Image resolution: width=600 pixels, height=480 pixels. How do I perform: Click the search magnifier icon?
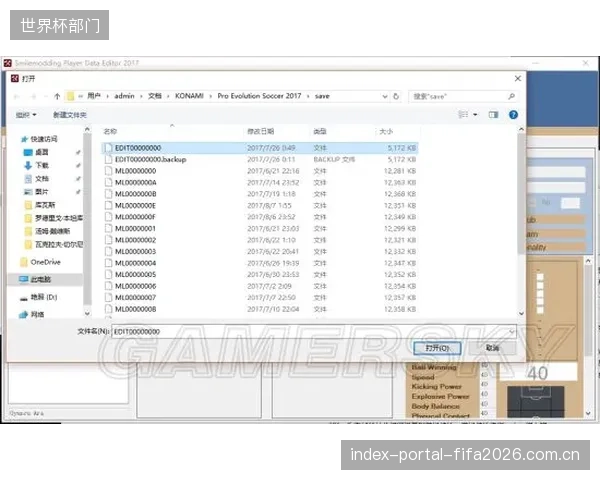coord(511,96)
